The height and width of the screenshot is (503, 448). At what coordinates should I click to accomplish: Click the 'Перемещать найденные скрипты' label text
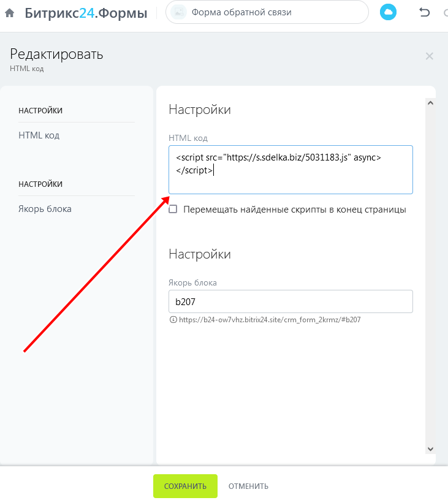(x=294, y=210)
